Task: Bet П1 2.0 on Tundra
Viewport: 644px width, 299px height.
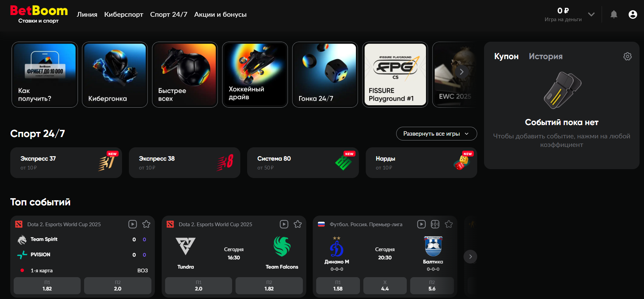Action: [x=199, y=286]
